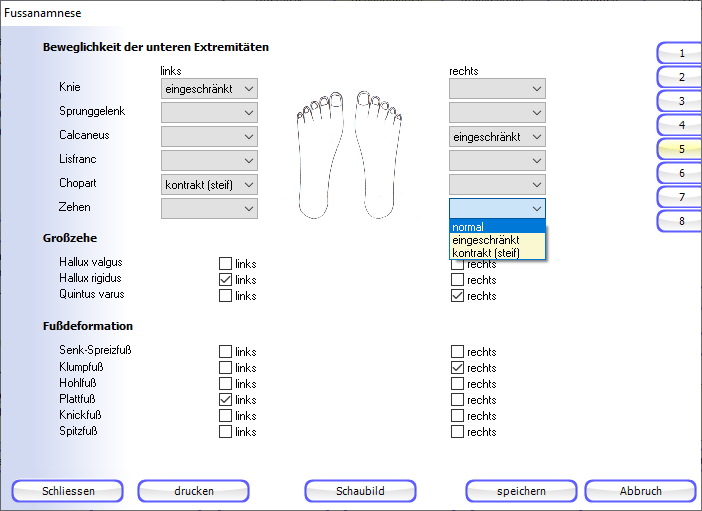
Task: Switch to page tab 1
Action: (x=681, y=53)
